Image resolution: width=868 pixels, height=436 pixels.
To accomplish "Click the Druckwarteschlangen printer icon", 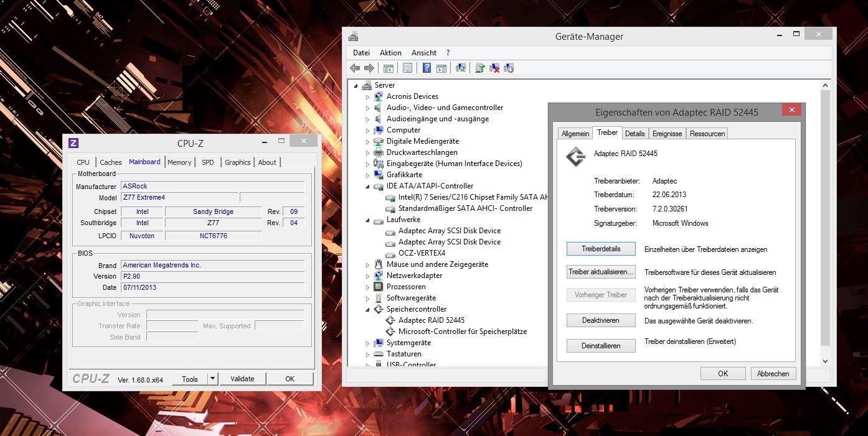I will (x=378, y=152).
